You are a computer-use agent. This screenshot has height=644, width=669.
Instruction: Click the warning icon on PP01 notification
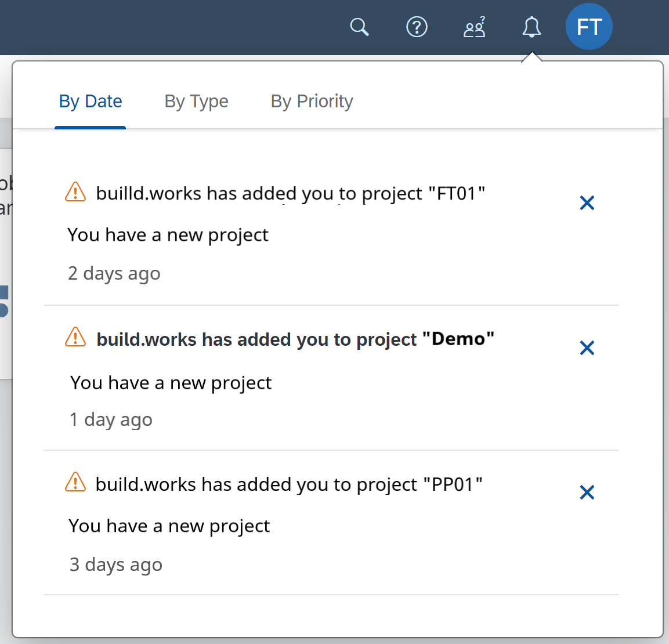point(75,482)
